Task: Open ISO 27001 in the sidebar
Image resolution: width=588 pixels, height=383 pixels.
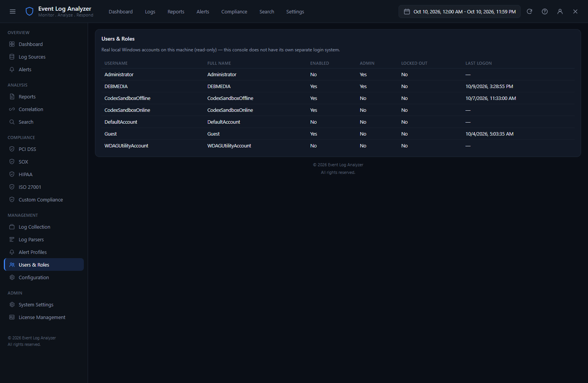Action: click(44, 187)
